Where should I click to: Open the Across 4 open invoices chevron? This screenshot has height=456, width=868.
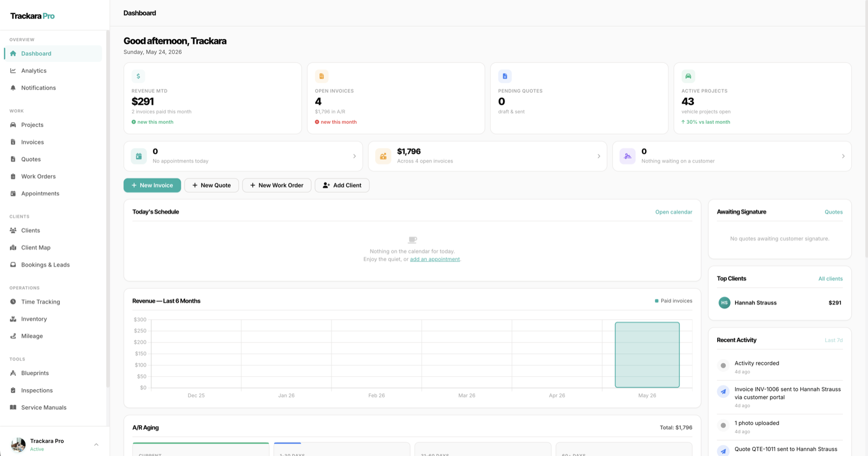(599, 156)
